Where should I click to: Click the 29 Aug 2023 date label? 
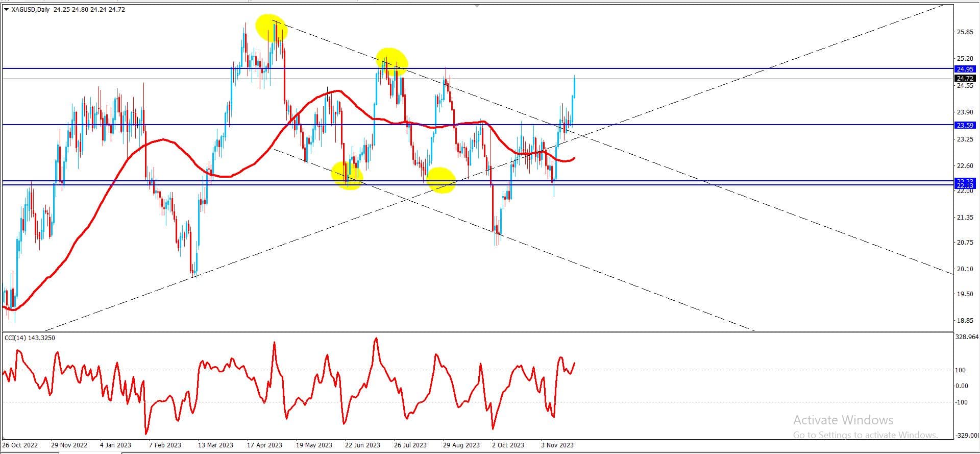coord(461,445)
